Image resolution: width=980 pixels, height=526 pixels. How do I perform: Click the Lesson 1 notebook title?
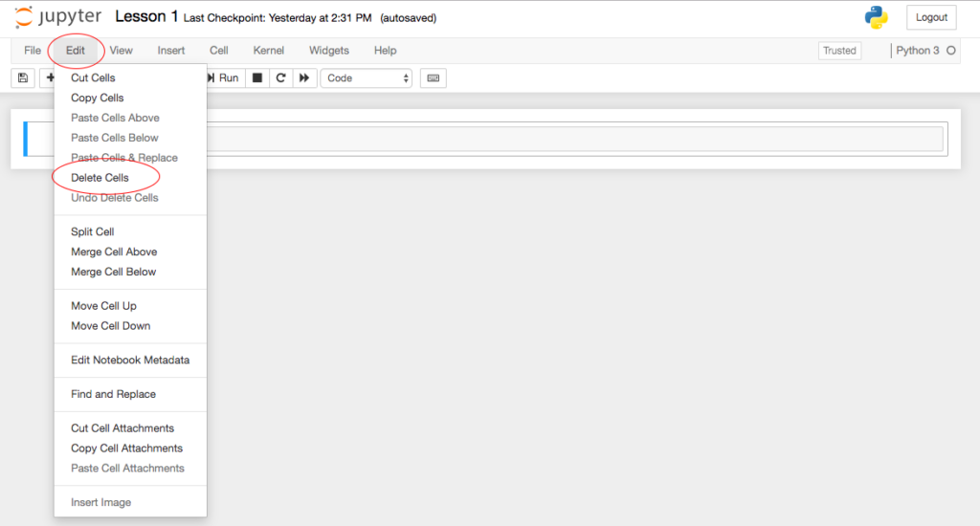pyautogui.click(x=146, y=17)
